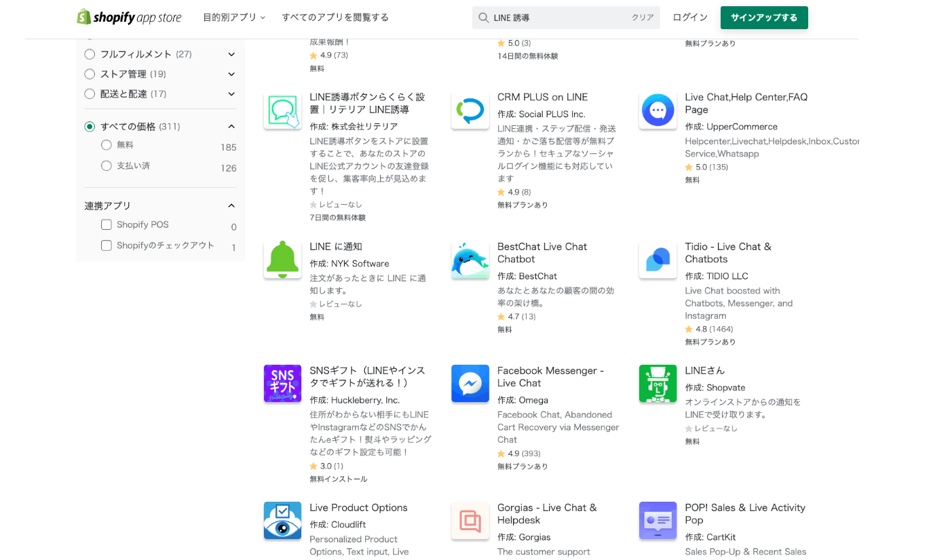Expand the 配送と配達 chevron
Viewport: 950px width, 560px height.
point(231,94)
